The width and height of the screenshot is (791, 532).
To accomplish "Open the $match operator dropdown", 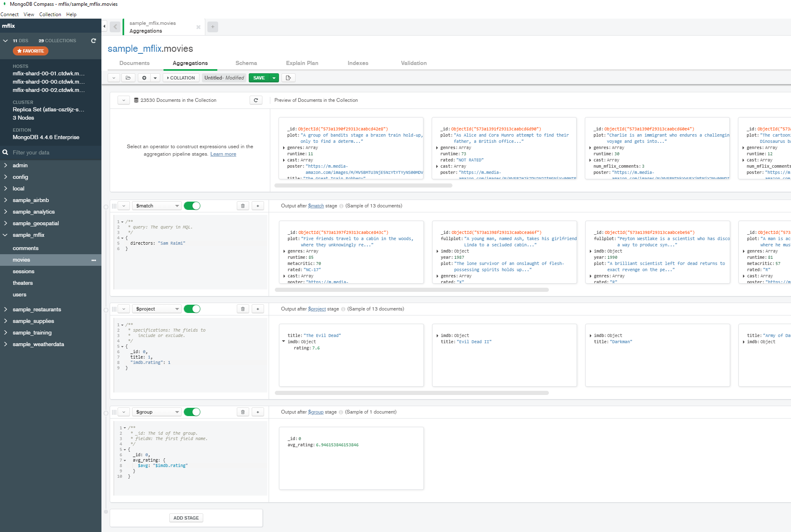I will [157, 206].
